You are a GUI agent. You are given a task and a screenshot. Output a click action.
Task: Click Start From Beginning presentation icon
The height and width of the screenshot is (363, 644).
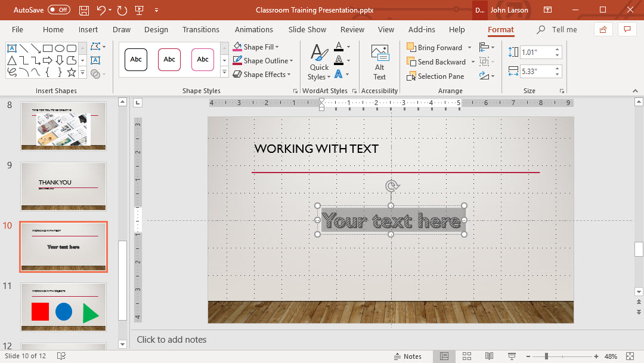tap(139, 10)
